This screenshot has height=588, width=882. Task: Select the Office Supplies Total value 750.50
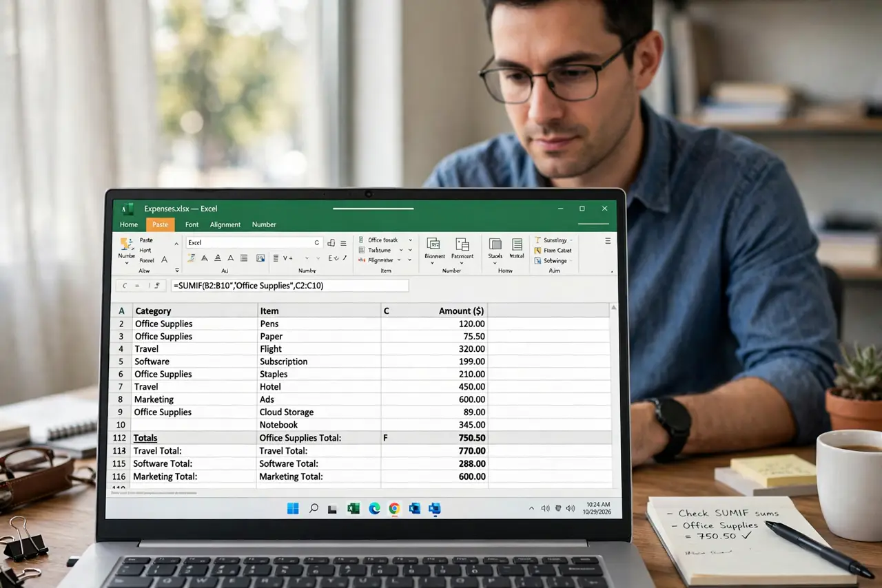tap(434, 438)
